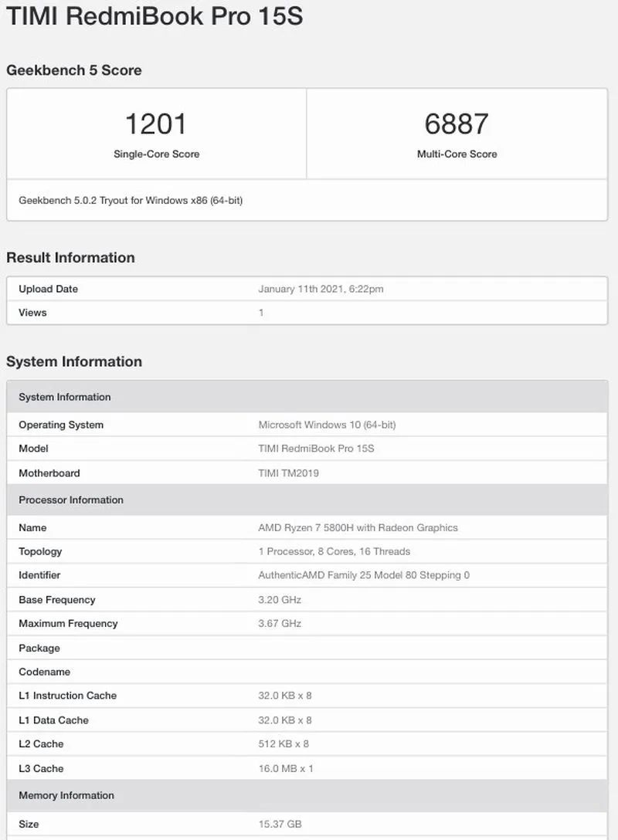Click the page title "TIMI RedmiBook Pro 15S"

154,15
